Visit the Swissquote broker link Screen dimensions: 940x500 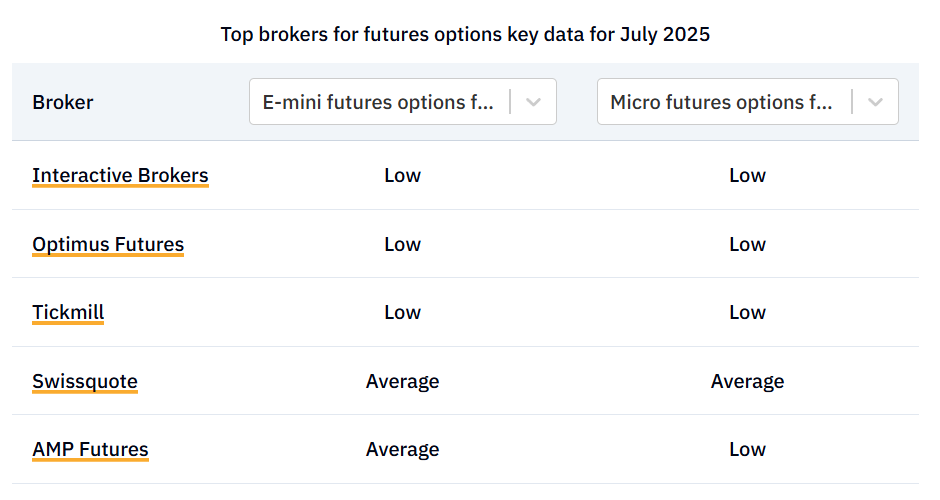85,381
